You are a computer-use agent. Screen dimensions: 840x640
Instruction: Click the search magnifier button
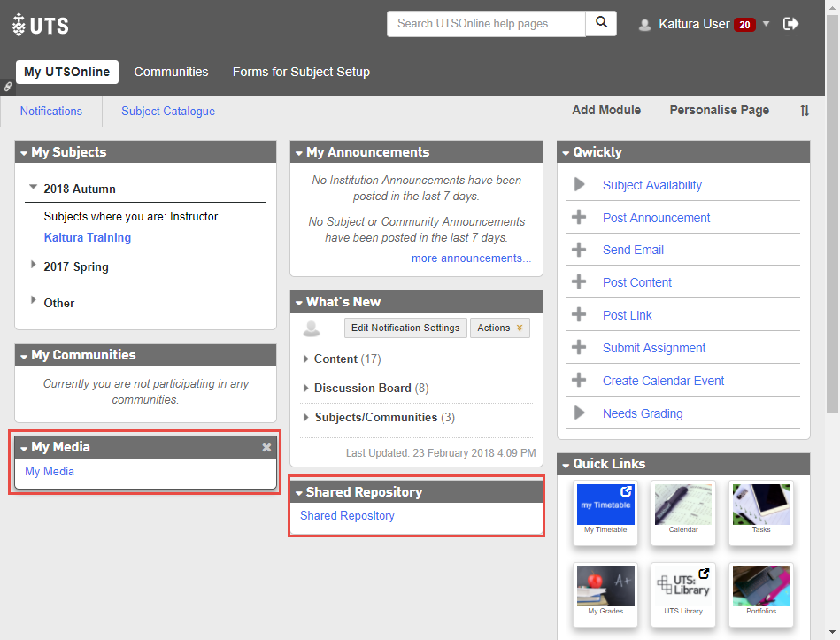601,24
